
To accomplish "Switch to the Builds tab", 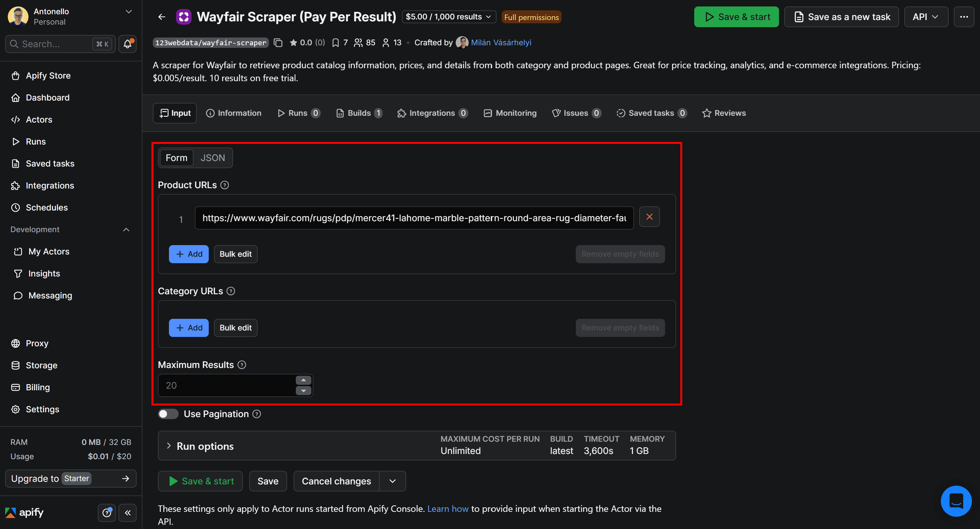I will tap(359, 113).
